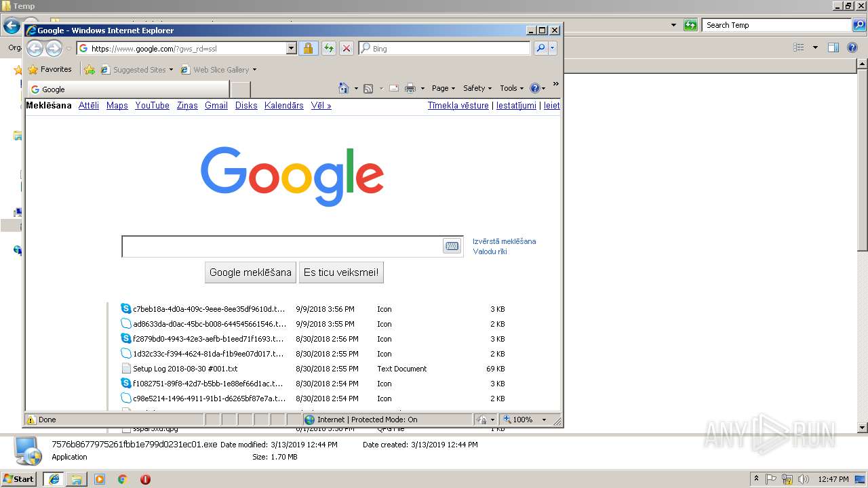Open the Safety menu
This screenshot has height=488, width=868.
coord(477,88)
